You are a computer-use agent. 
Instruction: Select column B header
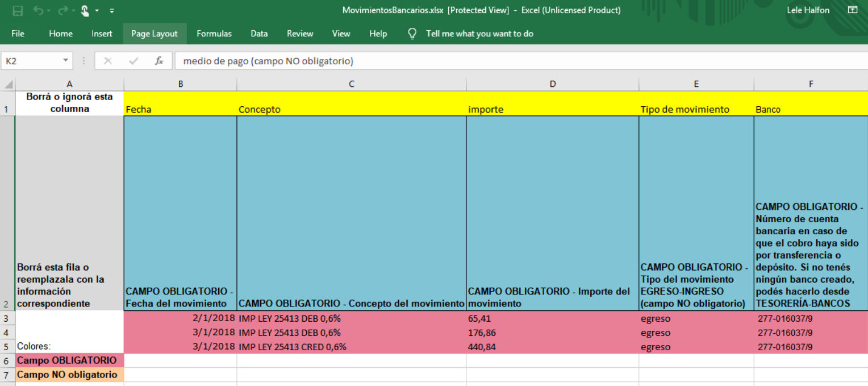tap(181, 84)
